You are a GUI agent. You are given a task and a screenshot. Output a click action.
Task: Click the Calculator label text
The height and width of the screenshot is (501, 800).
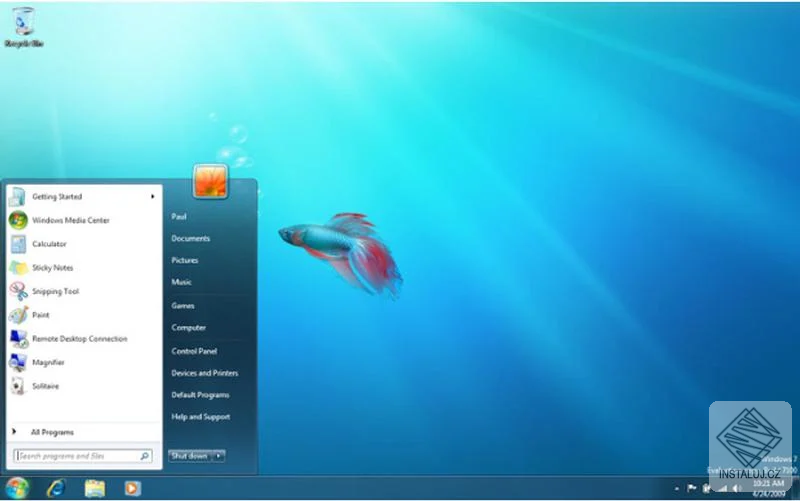click(x=49, y=244)
